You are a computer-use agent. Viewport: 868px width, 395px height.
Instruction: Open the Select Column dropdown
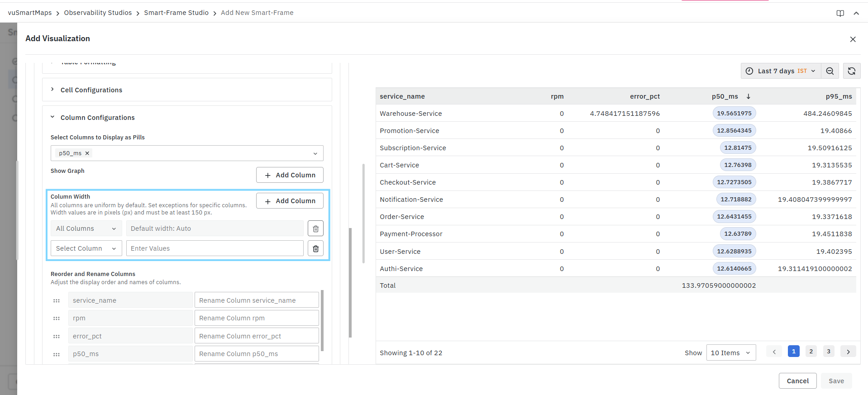(x=86, y=248)
